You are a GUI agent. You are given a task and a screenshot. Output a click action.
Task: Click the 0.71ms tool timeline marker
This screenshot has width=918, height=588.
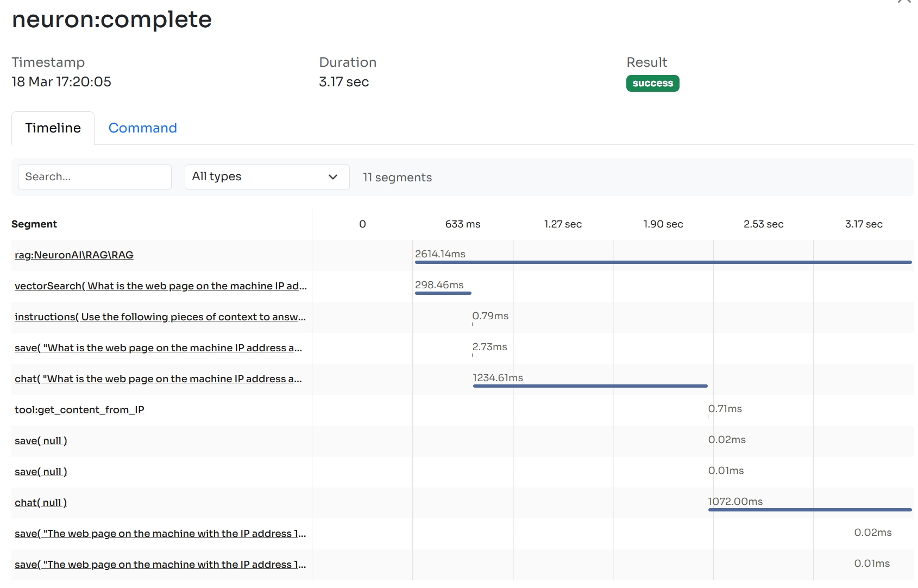708,416
